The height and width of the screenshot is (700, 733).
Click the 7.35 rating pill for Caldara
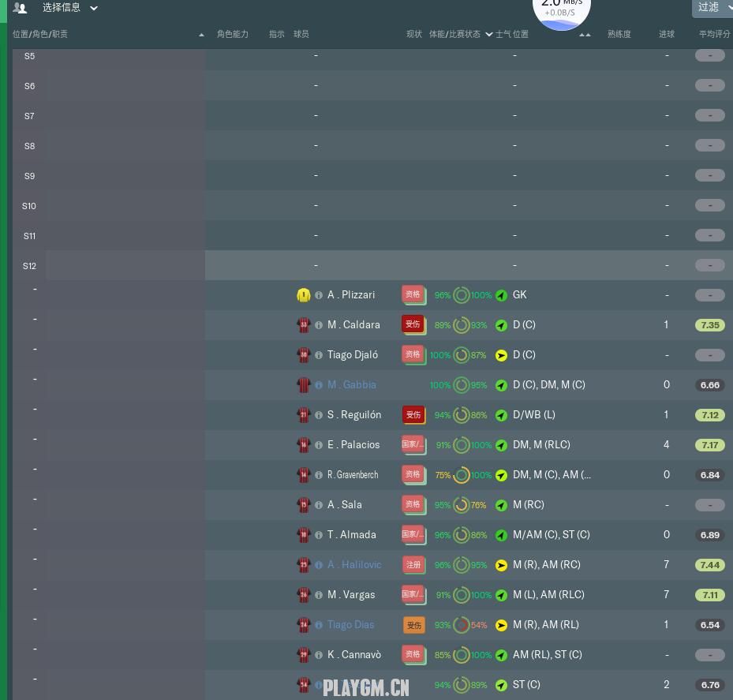[709, 325]
